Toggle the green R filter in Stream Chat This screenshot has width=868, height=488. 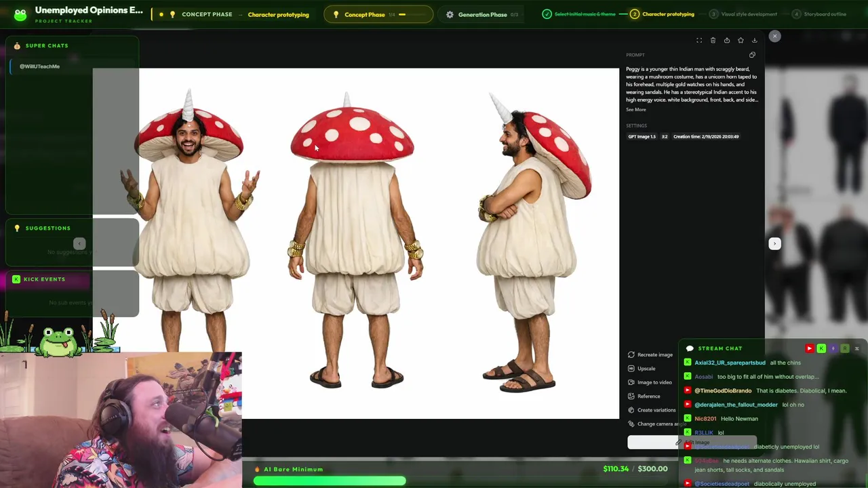[x=845, y=348]
